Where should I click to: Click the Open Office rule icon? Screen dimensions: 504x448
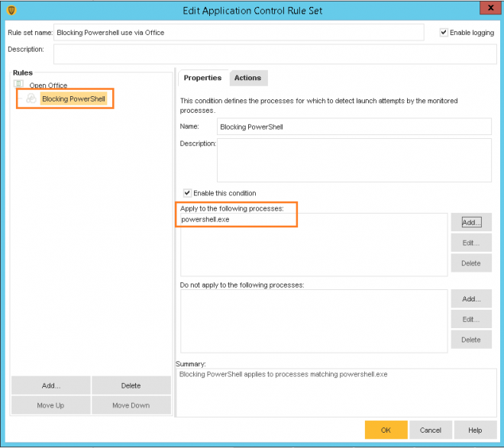[x=20, y=85]
